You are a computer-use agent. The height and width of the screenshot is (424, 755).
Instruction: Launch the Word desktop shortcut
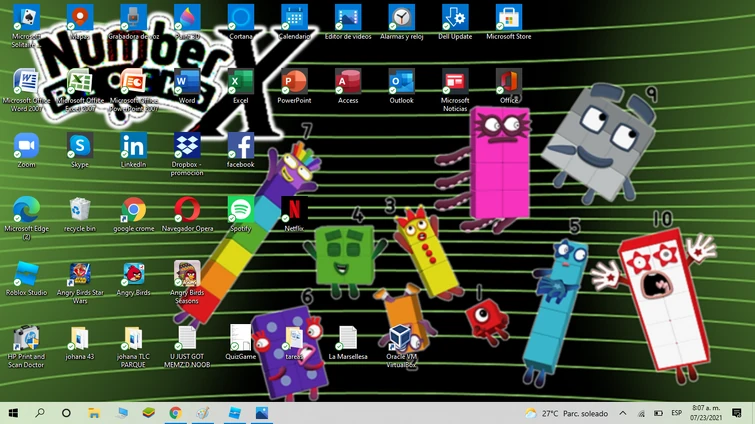coord(187,82)
